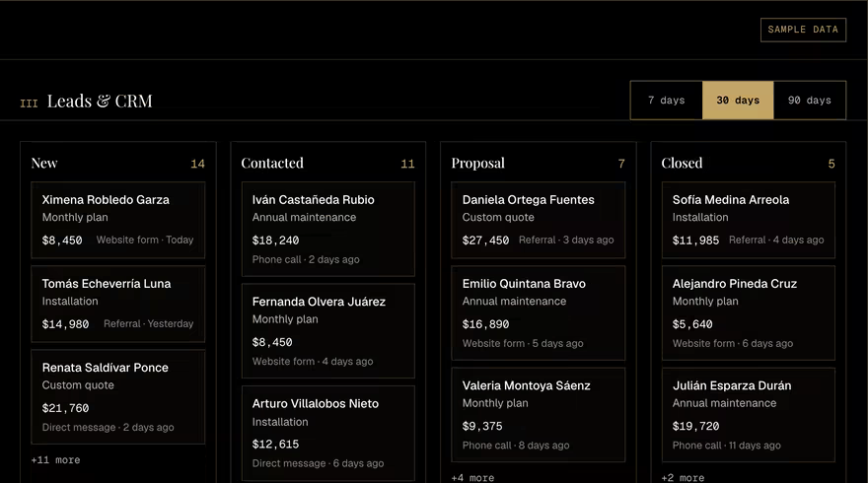This screenshot has width=868, height=483.
Task: Click the $21,760 amount
Action: click(x=65, y=408)
